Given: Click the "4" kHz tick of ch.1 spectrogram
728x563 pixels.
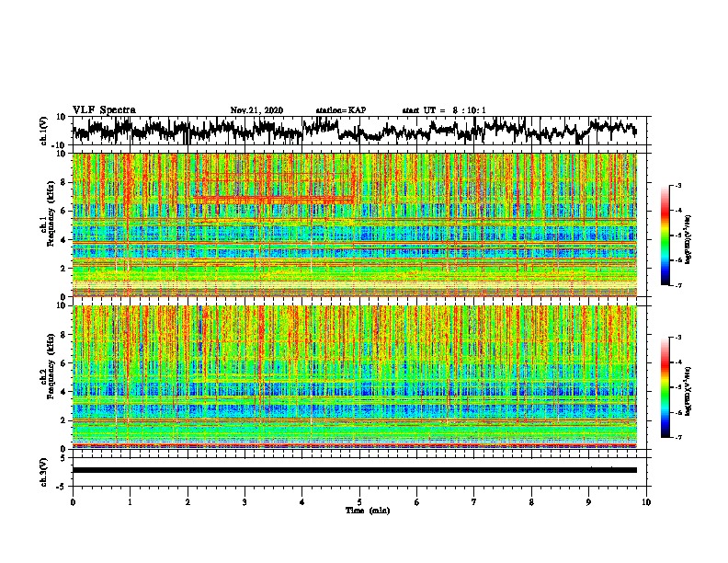Looking at the screenshot, I should [x=63, y=239].
